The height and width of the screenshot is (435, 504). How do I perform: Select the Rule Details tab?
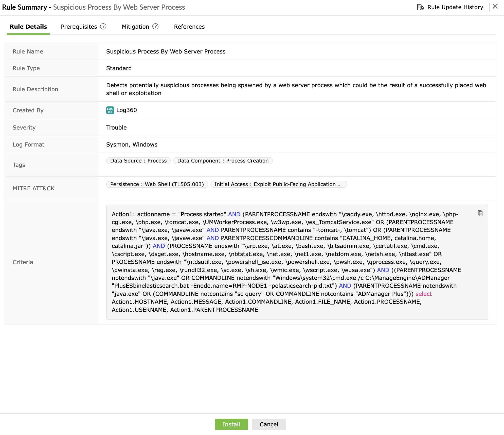[28, 26]
